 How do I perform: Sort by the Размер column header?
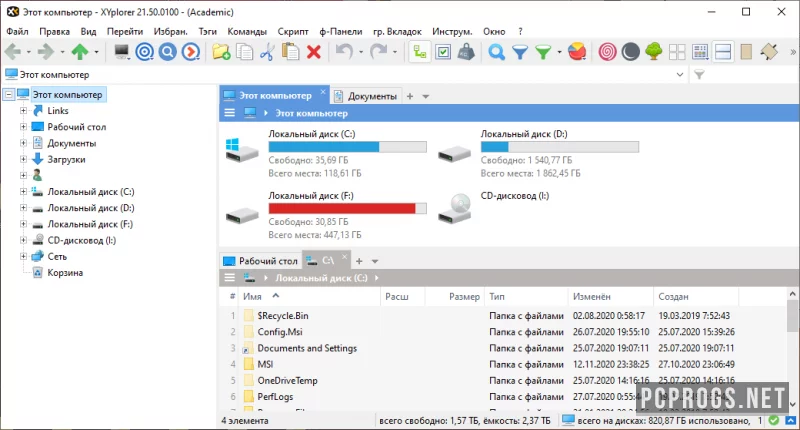tap(455, 296)
